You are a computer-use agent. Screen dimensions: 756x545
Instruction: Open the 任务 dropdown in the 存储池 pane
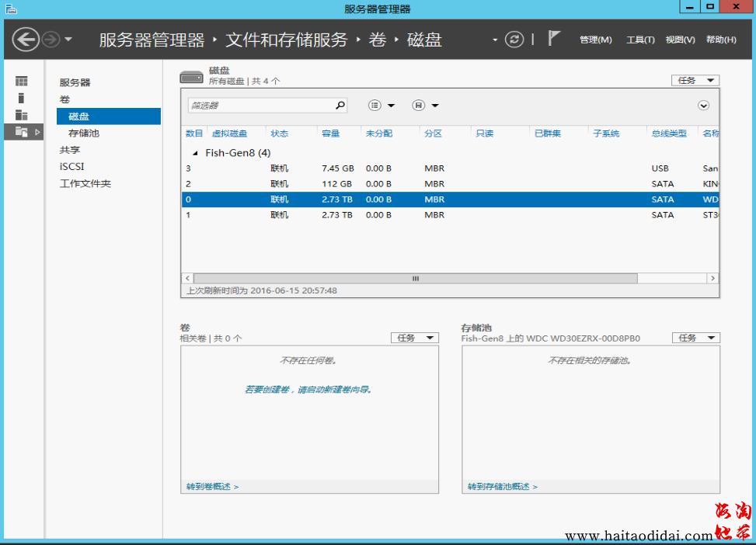(x=694, y=338)
